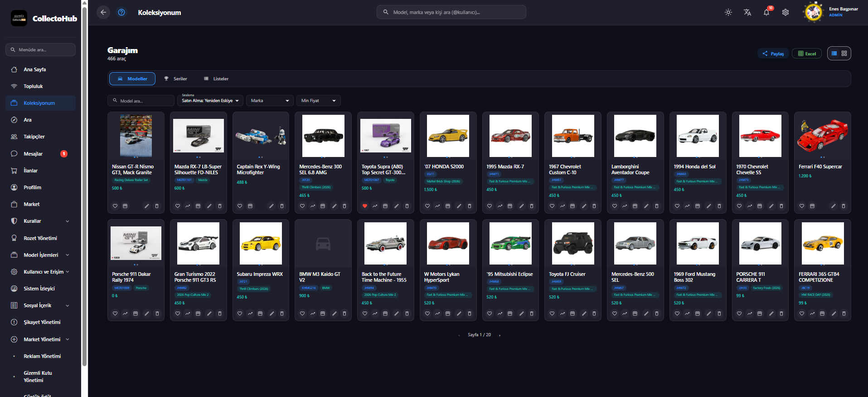This screenshot has height=397, width=868.
Task: Edit the Lamborghini Aventador Coupe card
Action: 646,206
